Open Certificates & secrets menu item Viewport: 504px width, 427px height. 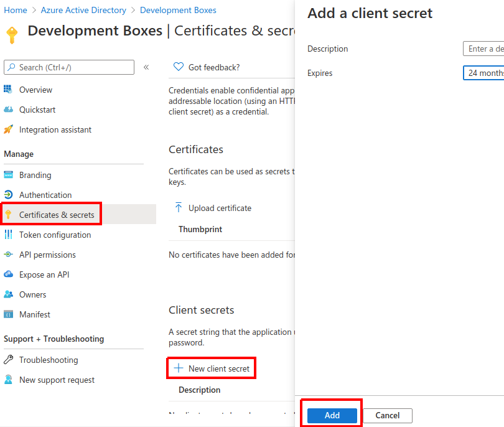[x=57, y=215]
